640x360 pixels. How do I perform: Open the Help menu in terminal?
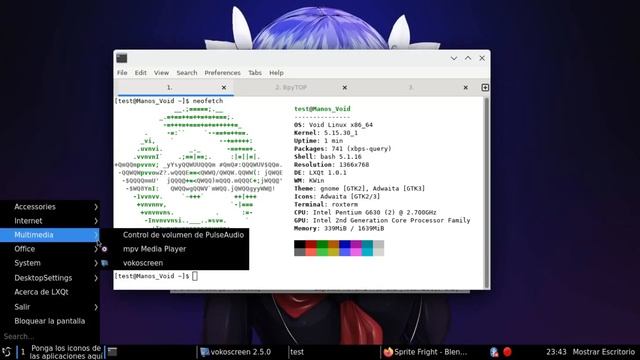276,73
